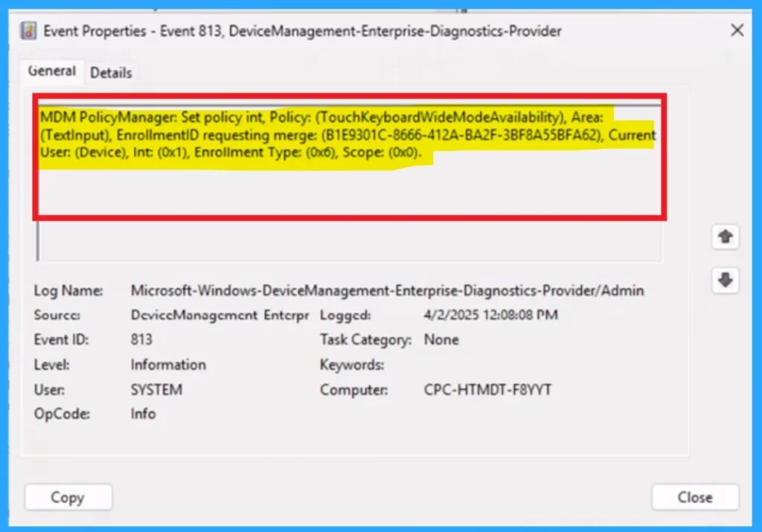Screen dimensions: 762x532
Task: Click the Keywords: label
Action: (x=352, y=365)
